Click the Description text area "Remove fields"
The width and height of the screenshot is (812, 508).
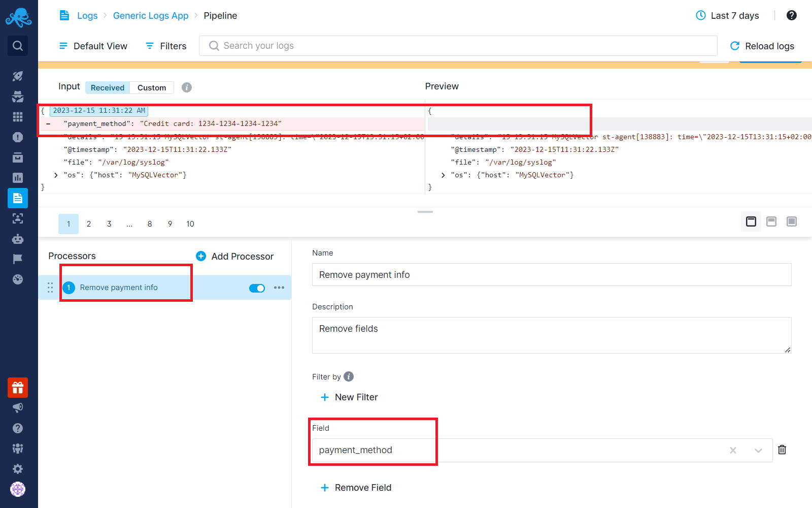pyautogui.click(x=552, y=335)
